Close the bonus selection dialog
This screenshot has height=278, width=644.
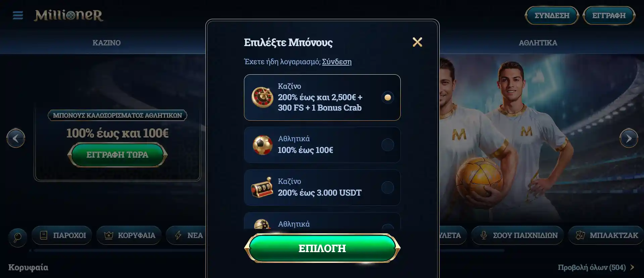click(417, 42)
